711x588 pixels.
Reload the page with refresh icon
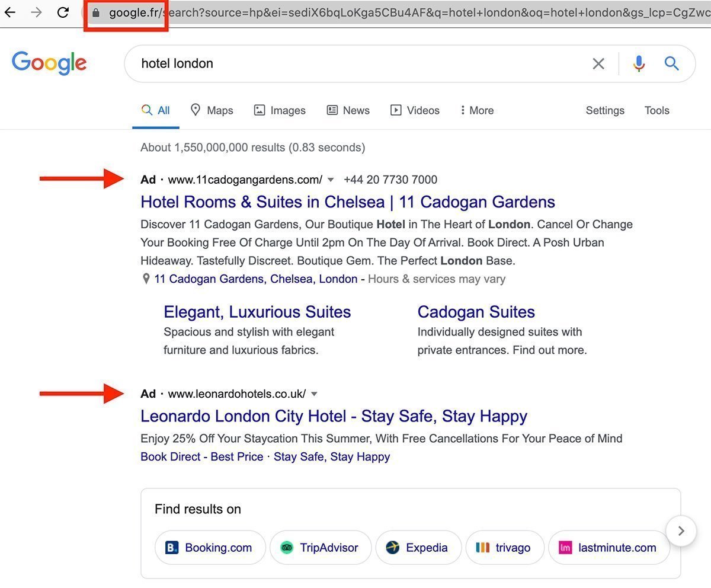click(x=63, y=12)
